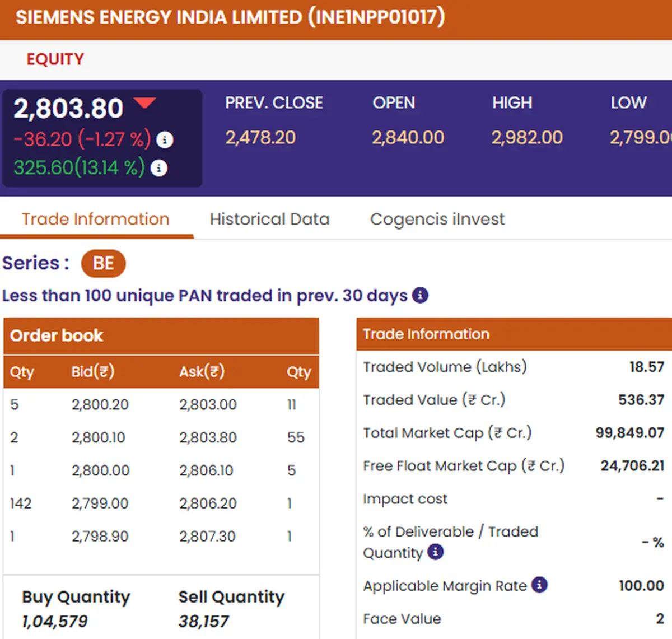The height and width of the screenshot is (639, 672).
Task: Click info icon for Deliverable / Traded Quantity
Action: click(436, 552)
